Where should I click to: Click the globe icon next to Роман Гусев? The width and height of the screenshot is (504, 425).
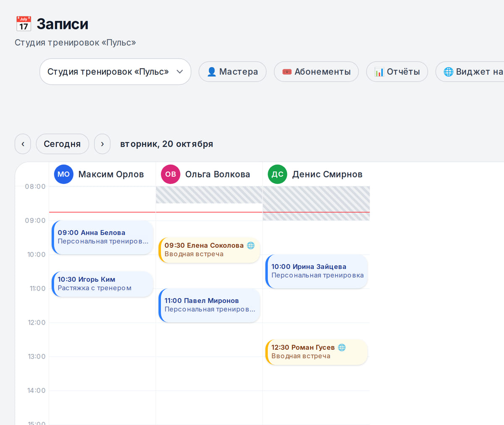tap(342, 347)
